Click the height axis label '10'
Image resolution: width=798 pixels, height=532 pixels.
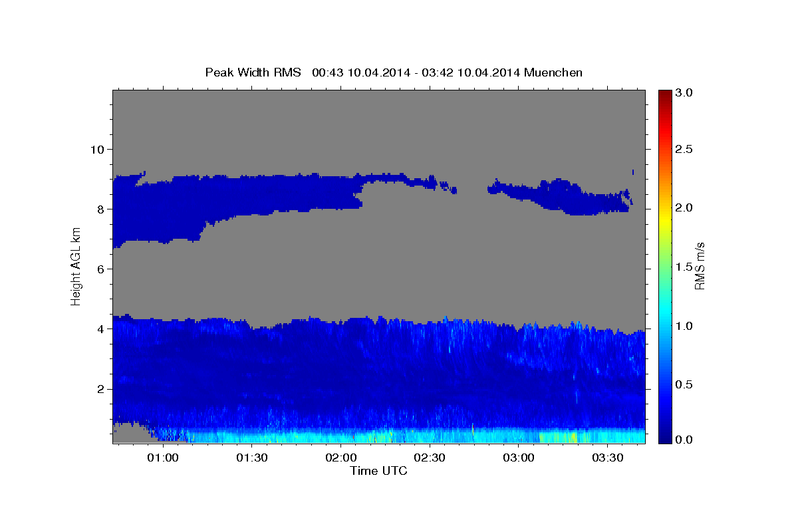coord(98,149)
